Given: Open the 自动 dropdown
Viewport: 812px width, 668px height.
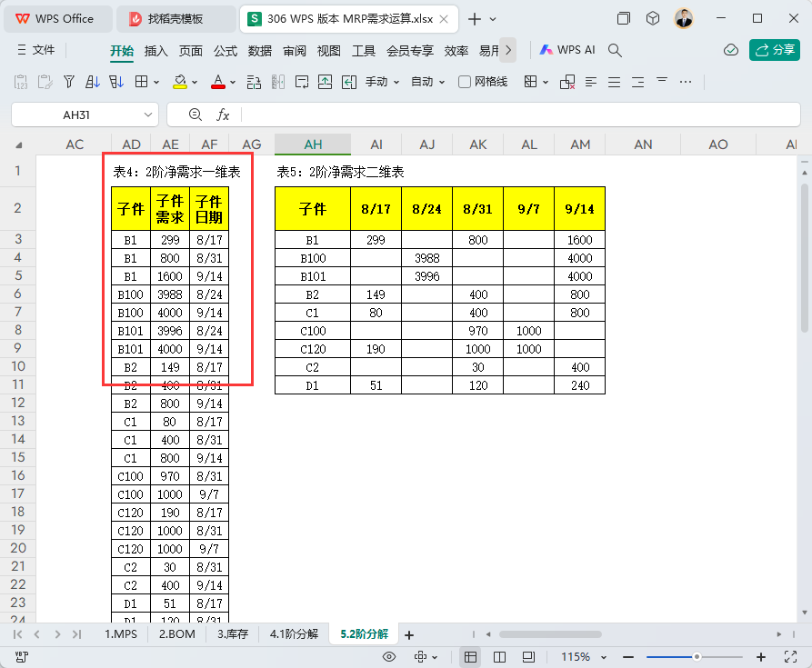Looking at the screenshot, I should pyautogui.click(x=427, y=82).
